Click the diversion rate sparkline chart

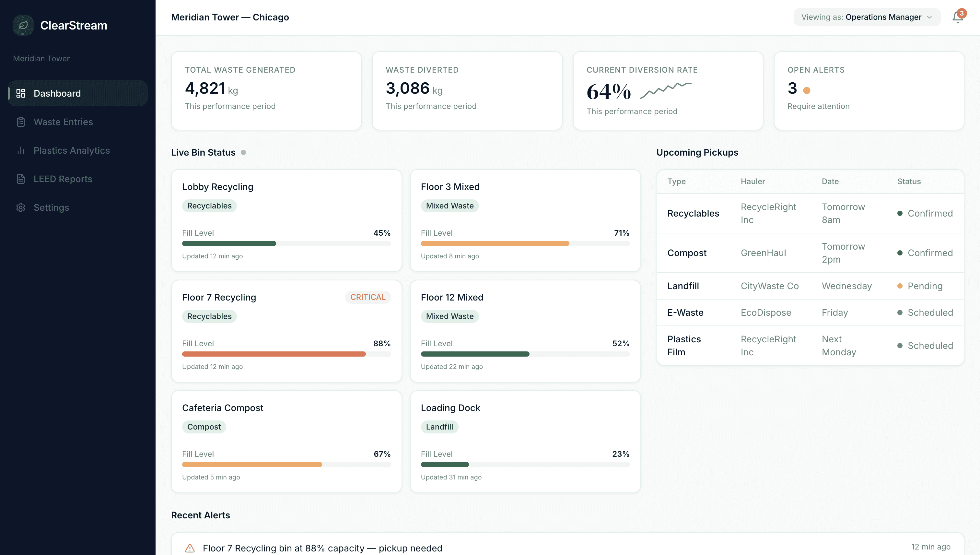click(x=665, y=90)
